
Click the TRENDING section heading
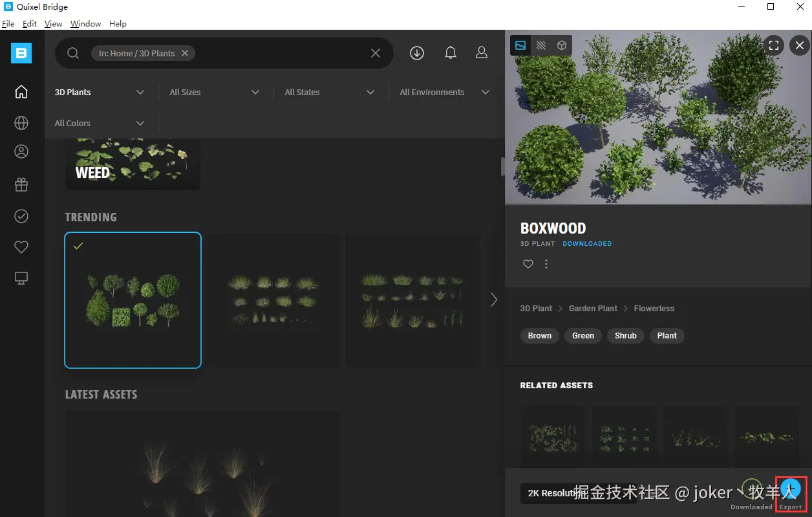(x=91, y=217)
